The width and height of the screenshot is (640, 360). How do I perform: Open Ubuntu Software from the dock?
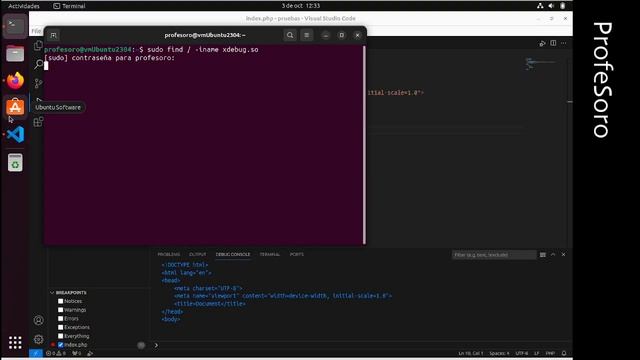tap(15, 107)
